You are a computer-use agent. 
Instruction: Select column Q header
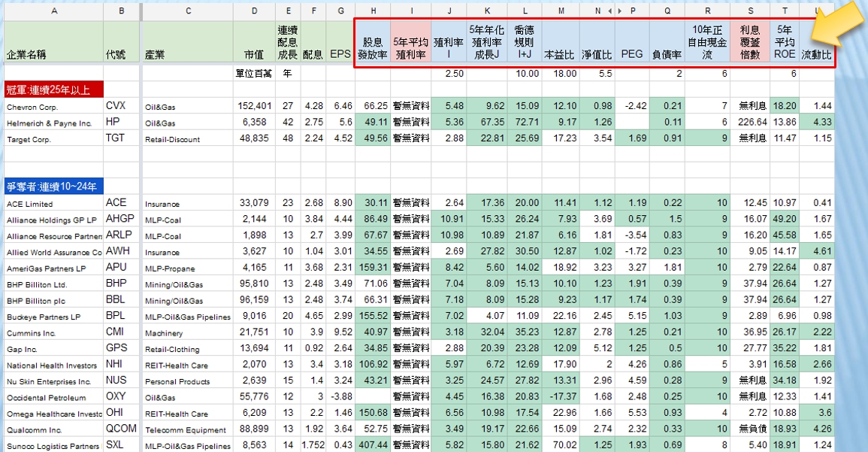(x=667, y=11)
